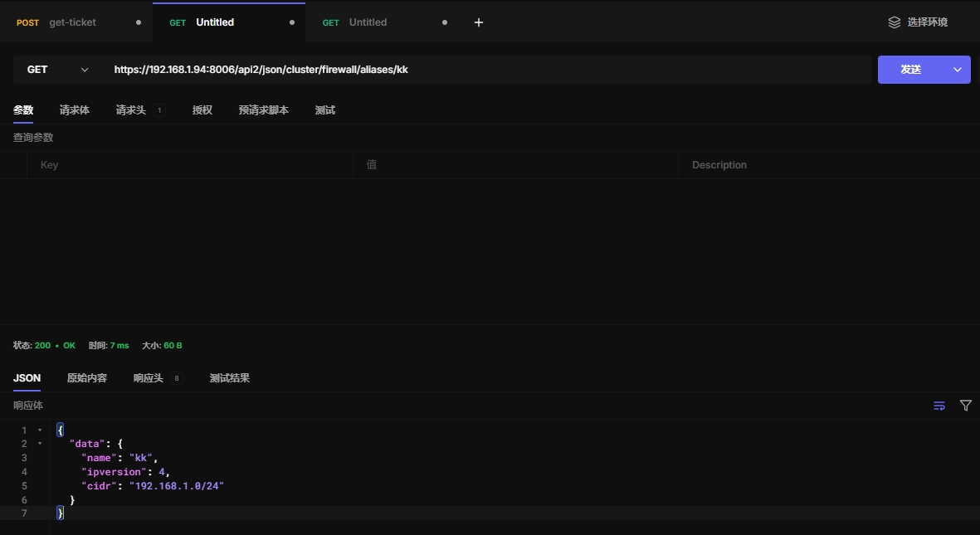
Task: Open the GET method dropdown
Action: tap(56, 70)
